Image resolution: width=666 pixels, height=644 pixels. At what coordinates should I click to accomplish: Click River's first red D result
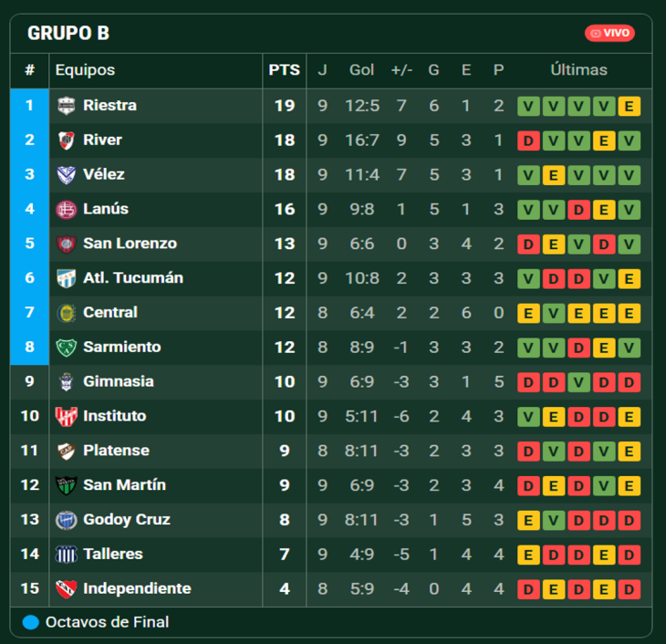(528, 140)
